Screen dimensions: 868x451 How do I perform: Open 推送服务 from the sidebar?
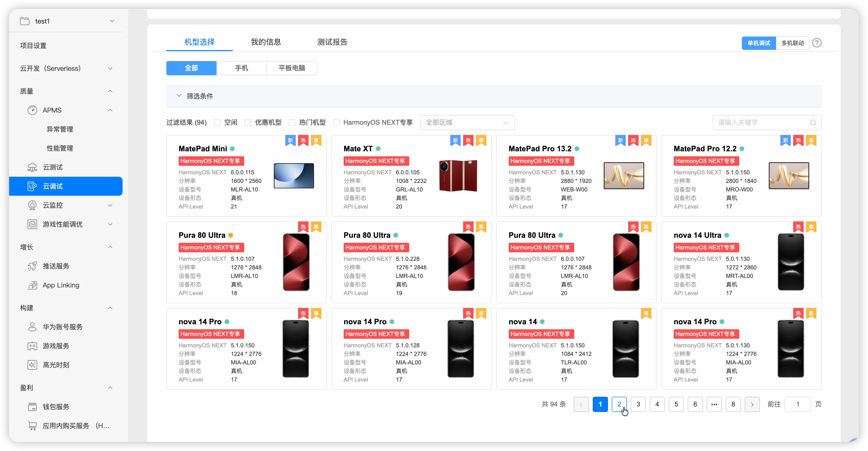32,266
